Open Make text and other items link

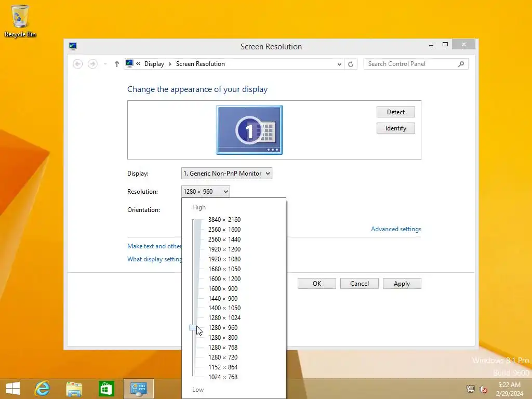(x=154, y=246)
